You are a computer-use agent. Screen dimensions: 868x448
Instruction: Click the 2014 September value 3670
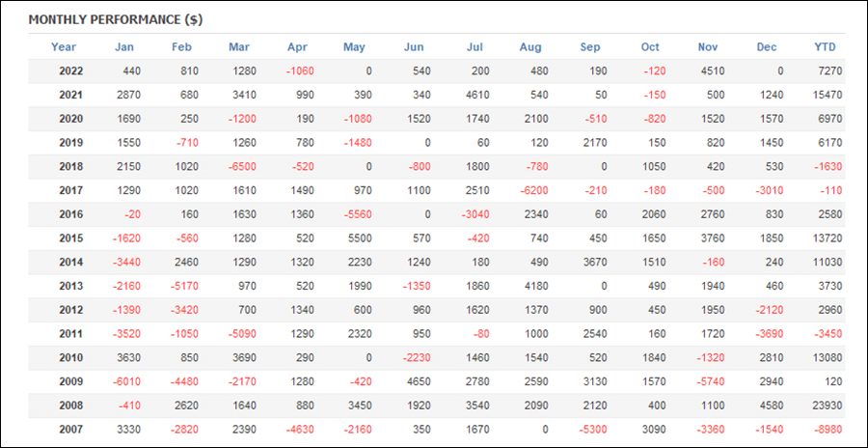(596, 263)
